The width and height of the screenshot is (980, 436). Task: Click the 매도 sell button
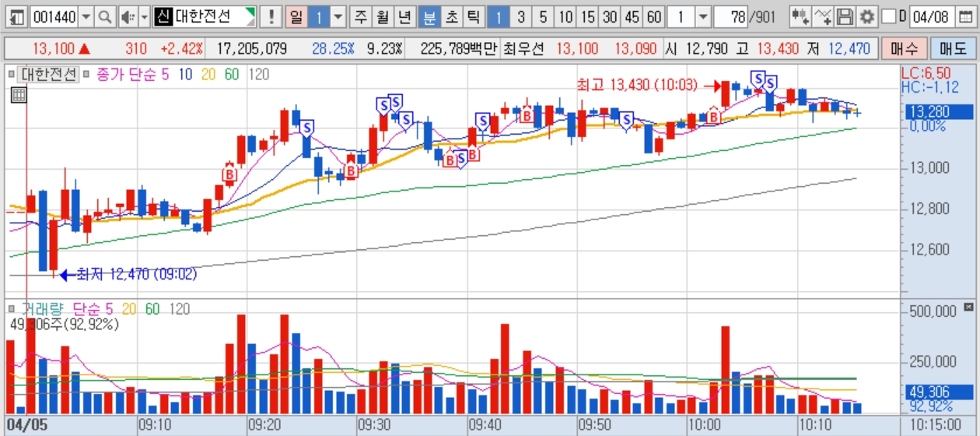tap(953, 49)
